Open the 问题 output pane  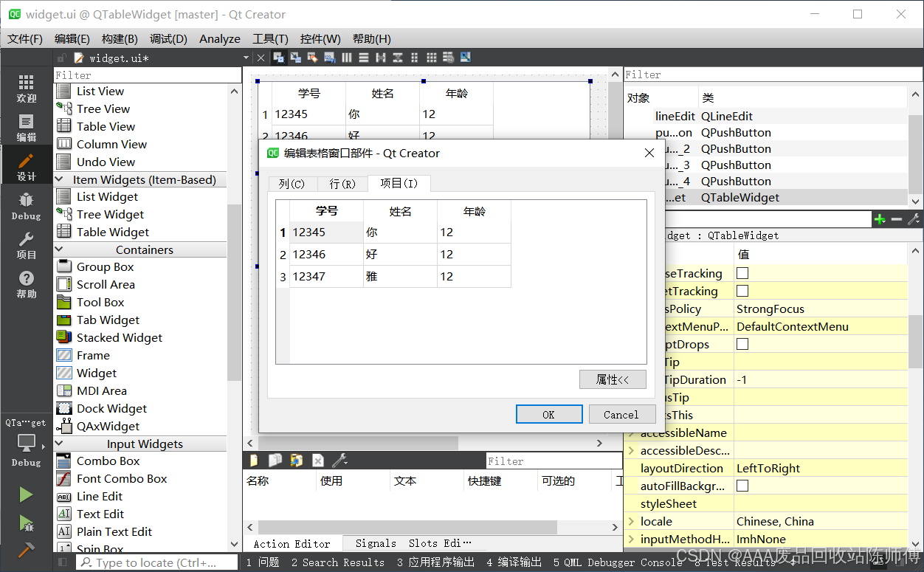point(263,562)
